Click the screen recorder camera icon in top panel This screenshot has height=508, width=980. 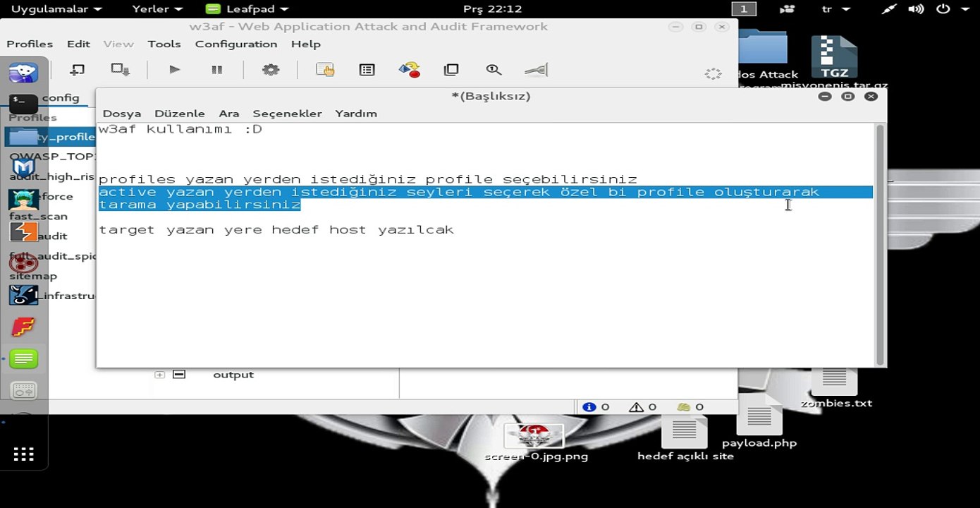click(788, 9)
